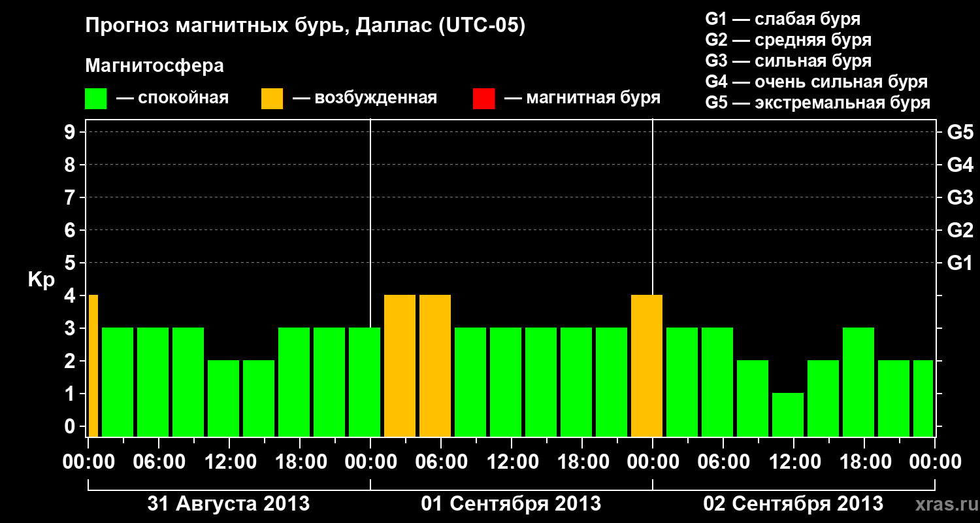Image resolution: width=980 pixels, height=523 pixels.
Task: Click the green 'спокойная' legend swatch
Action: coord(95,99)
